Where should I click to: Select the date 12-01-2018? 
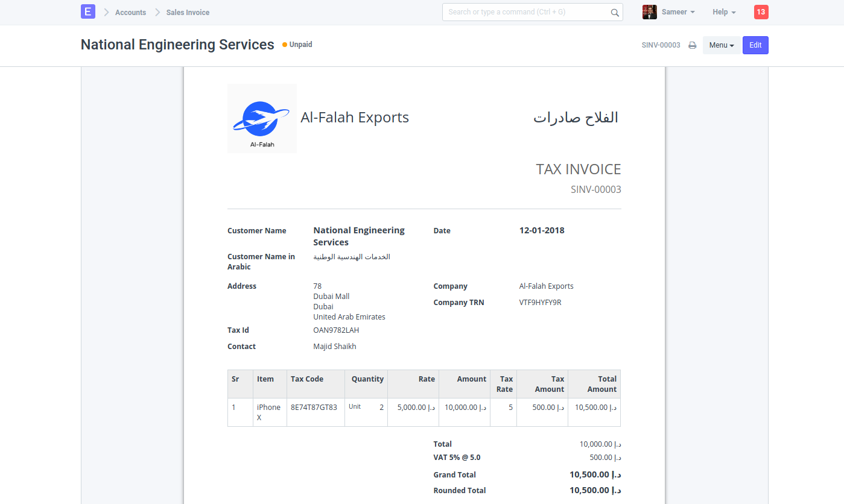542,230
